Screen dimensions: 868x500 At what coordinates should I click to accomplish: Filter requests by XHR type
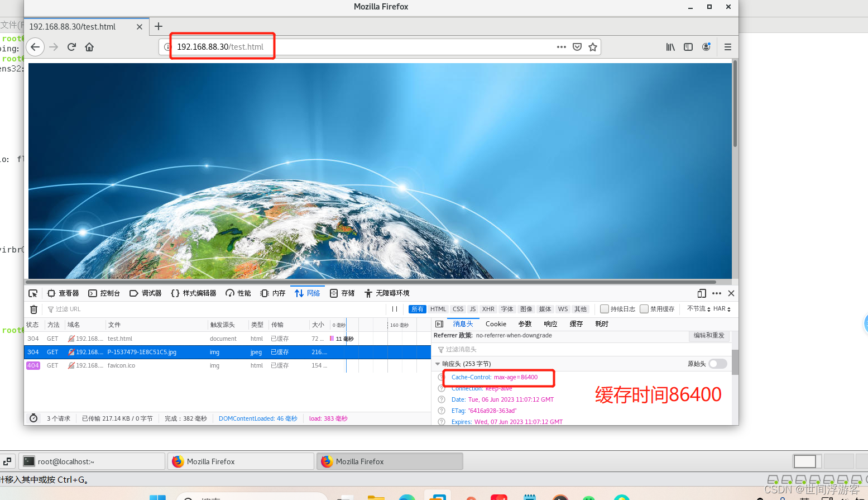pyautogui.click(x=488, y=309)
